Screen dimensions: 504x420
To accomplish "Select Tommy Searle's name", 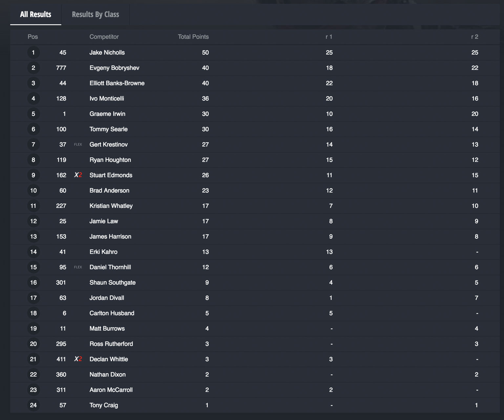I will pyautogui.click(x=108, y=129).
